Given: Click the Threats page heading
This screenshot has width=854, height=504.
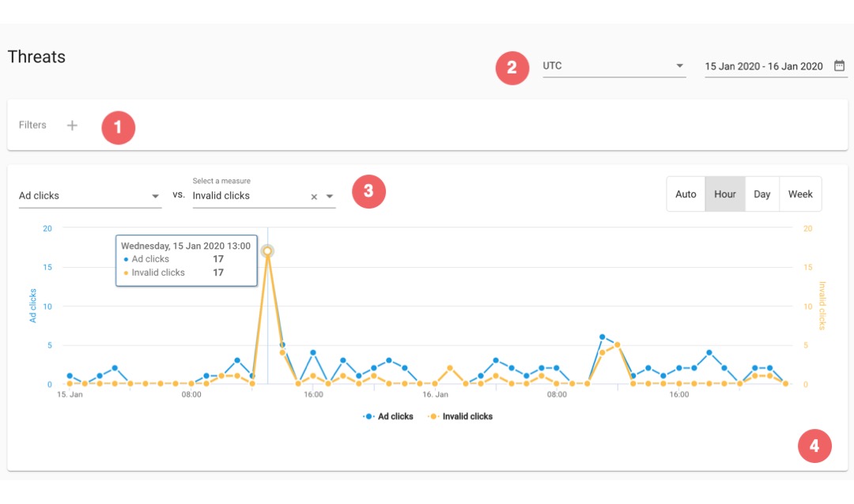Looking at the screenshot, I should (36, 57).
